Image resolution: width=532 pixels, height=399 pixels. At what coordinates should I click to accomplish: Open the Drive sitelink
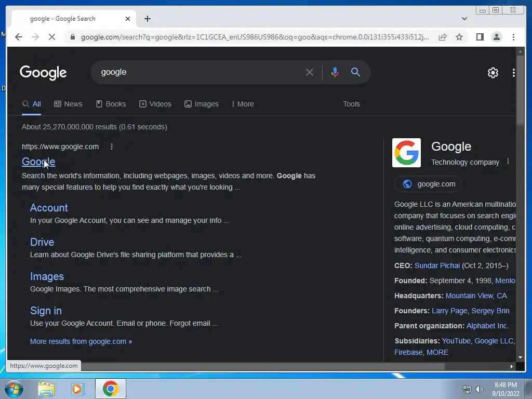pyautogui.click(x=42, y=242)
